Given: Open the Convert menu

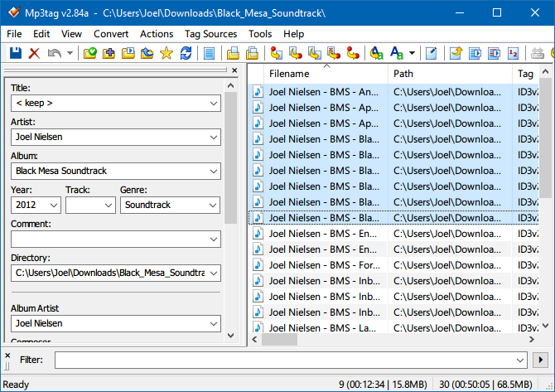Looking at the screenshot, I should [x=111, y=34].
